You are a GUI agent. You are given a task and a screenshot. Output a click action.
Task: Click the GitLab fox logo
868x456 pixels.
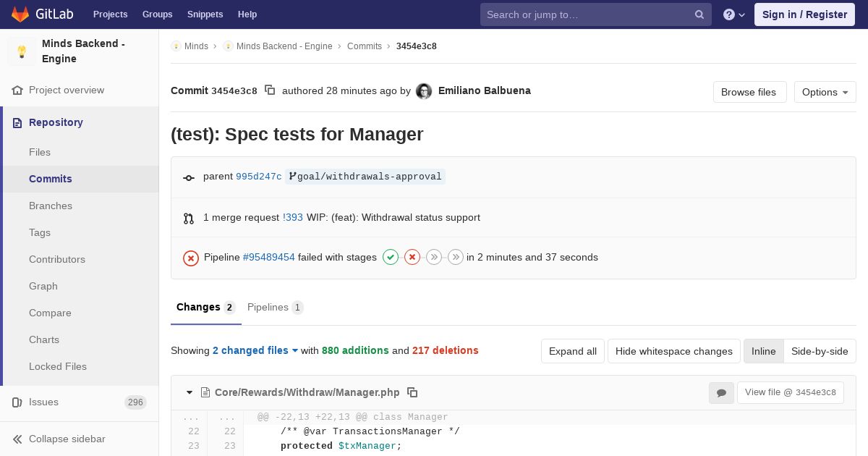20,14
